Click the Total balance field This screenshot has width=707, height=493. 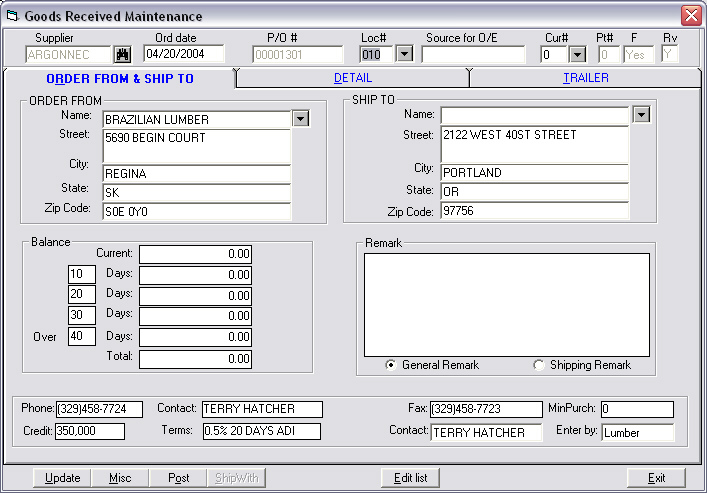195,359
